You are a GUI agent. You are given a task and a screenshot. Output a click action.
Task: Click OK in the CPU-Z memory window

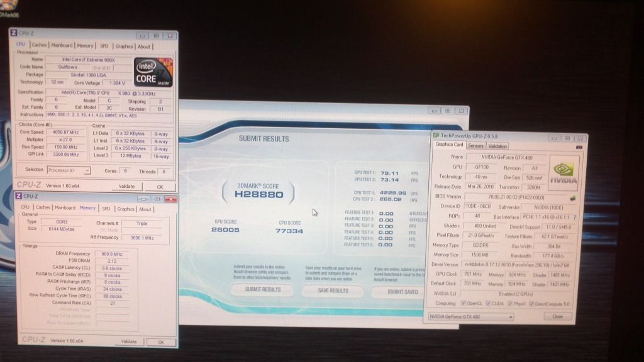point(160,342)
